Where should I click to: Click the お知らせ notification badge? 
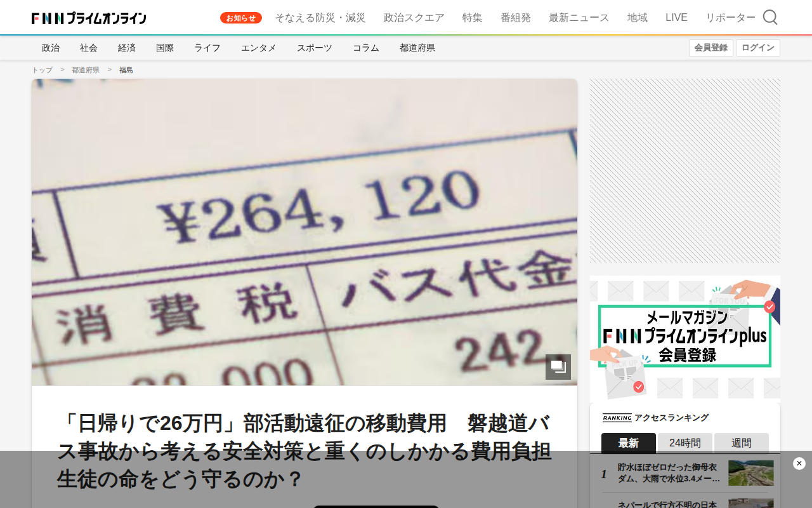[241, 18]
